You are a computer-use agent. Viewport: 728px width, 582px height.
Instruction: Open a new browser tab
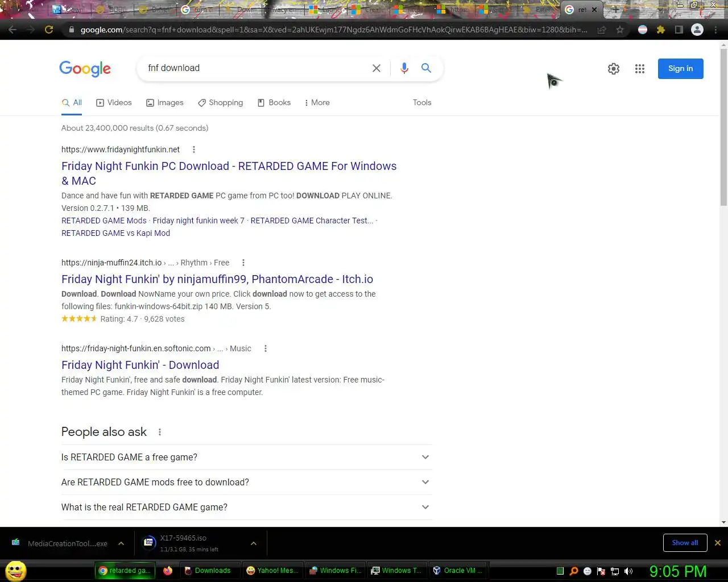click(615, 10)
